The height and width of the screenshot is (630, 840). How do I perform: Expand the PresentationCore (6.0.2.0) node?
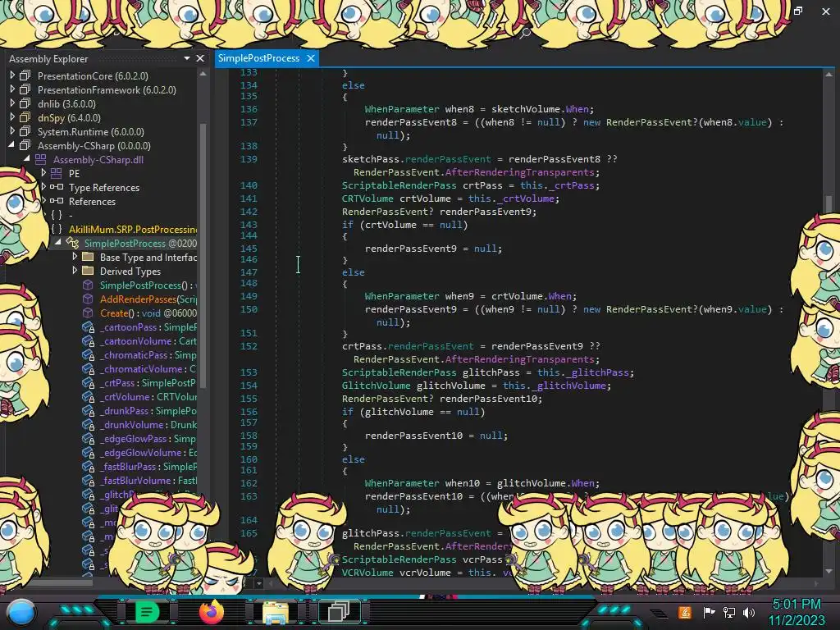12,75
